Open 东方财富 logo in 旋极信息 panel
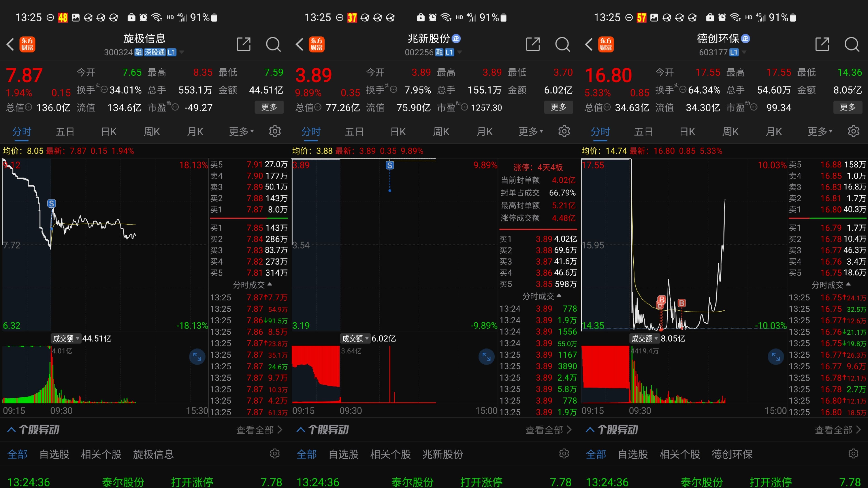 (x=27, y=45)
